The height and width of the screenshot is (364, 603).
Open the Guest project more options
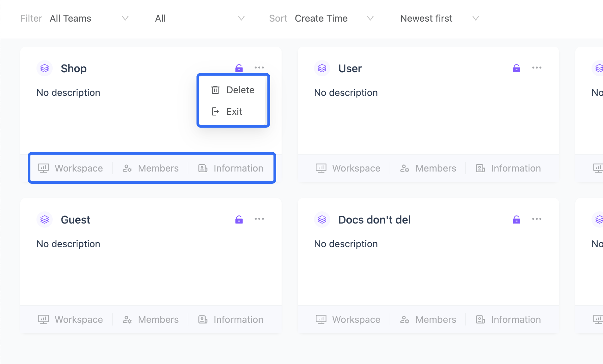click(259, 219)
